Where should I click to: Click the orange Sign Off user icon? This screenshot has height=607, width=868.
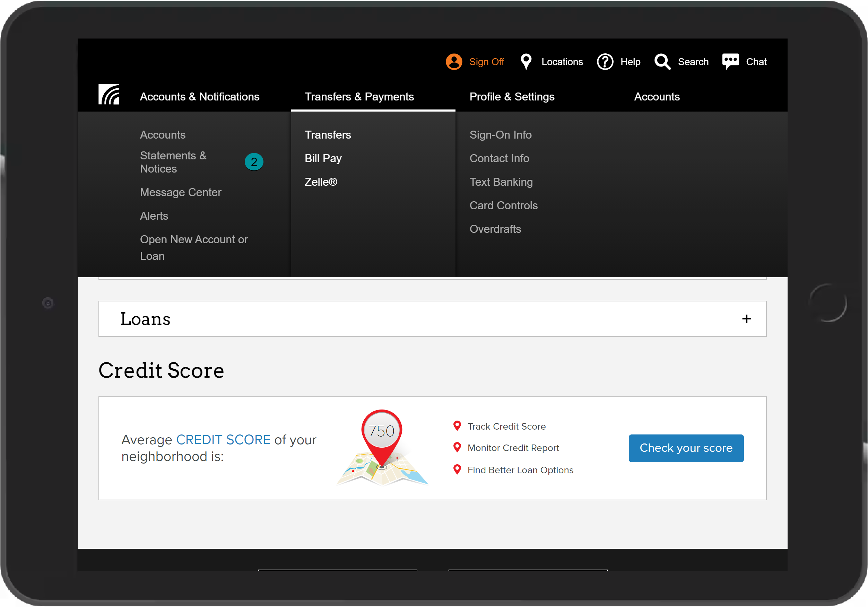[x=454, y=62]
